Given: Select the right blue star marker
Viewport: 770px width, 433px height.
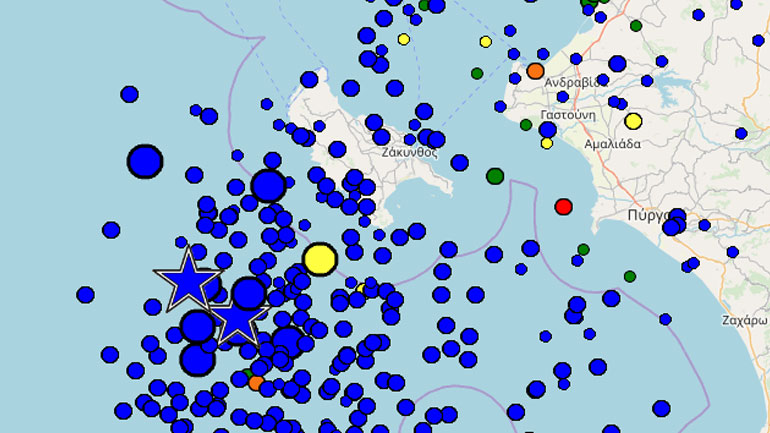Looking at the screenshot, I should click(237, 320).
